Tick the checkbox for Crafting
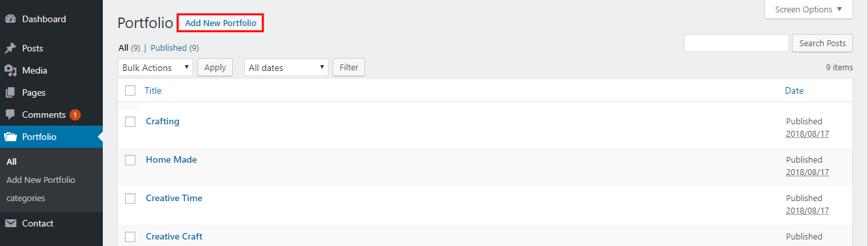The height and width of the screenshot is (246, 868). coord(130,122)
